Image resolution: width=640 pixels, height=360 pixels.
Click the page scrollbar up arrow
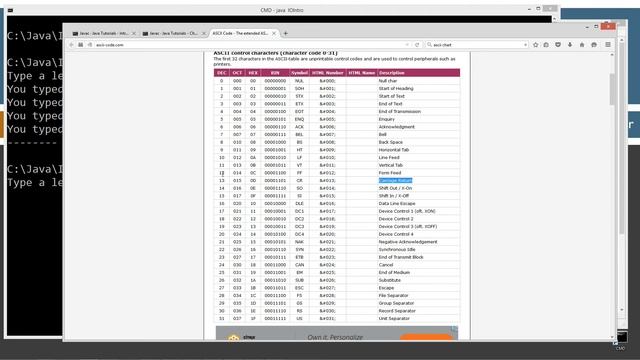[611, 55]
